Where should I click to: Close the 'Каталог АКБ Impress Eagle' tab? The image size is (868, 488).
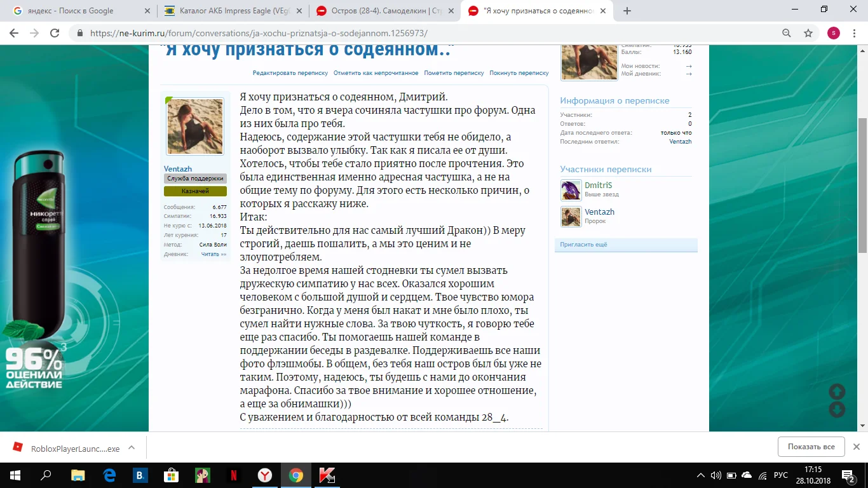298,11
